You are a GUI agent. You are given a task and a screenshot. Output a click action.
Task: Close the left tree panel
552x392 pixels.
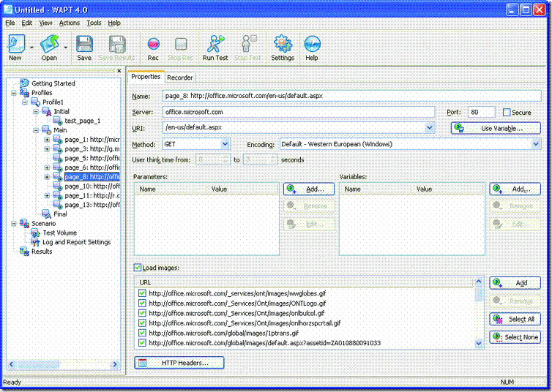pyautogui.click(x=119, y=71)
